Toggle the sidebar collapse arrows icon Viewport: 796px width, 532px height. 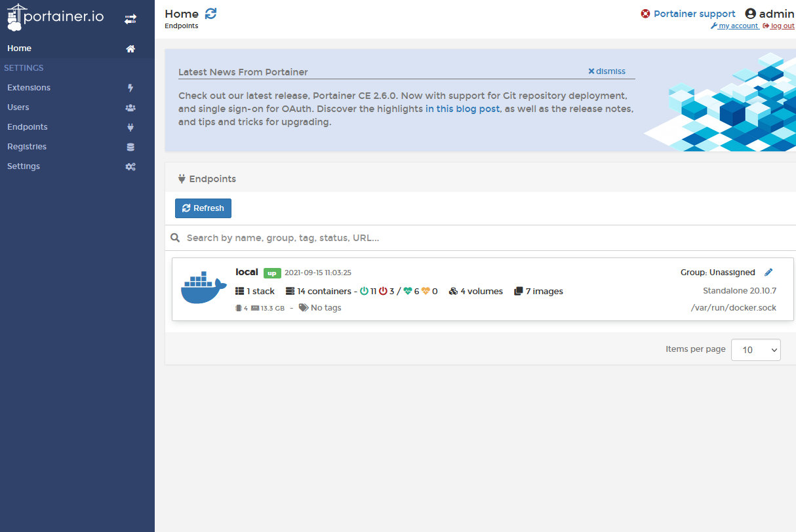[130, 20]
